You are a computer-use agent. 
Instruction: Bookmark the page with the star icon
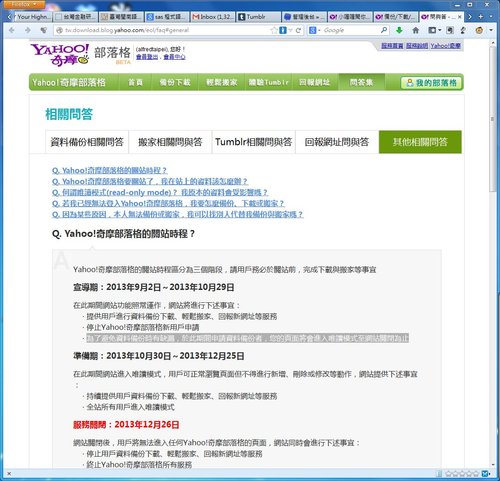[x=274, y=30]
